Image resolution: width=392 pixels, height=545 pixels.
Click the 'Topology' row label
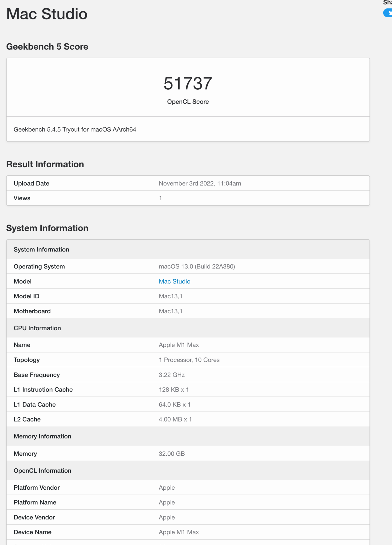27,360
